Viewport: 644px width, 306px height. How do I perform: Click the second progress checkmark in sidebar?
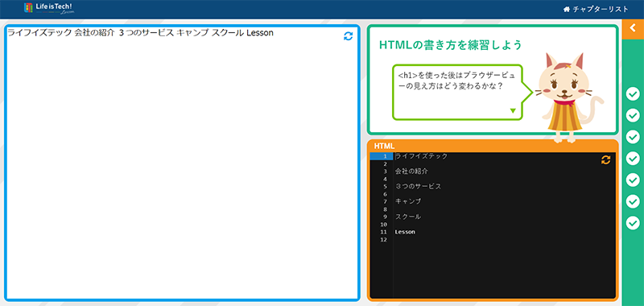point(633,115)
